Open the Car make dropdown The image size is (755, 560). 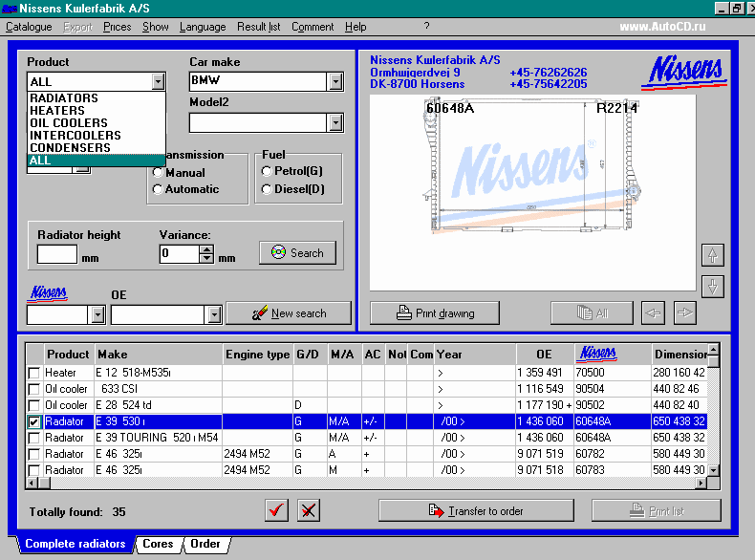[335, 81]
